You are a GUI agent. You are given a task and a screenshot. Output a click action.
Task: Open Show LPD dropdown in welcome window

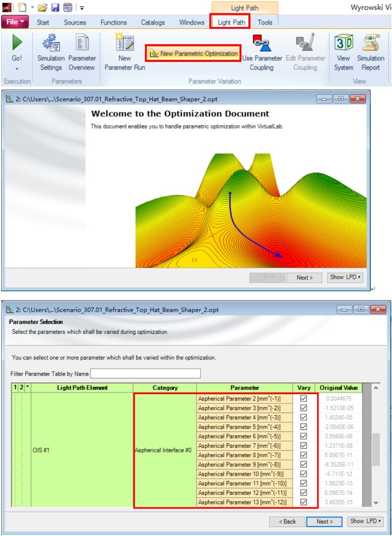[345, 277]
